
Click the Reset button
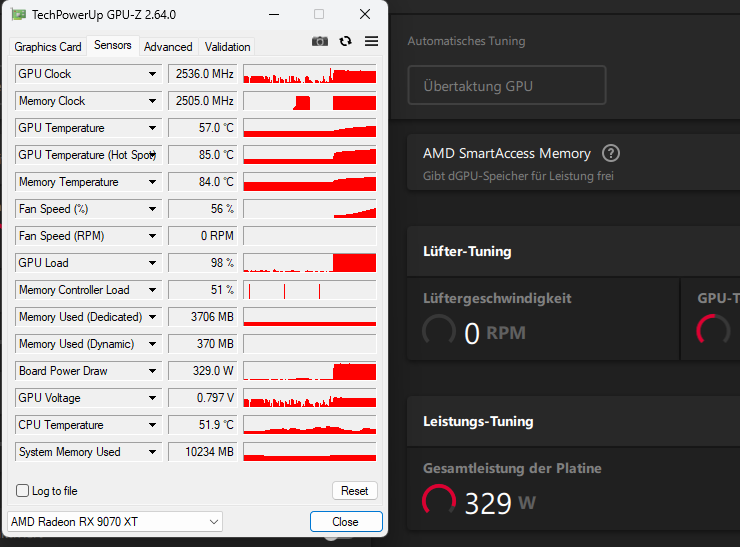(354, 491)
